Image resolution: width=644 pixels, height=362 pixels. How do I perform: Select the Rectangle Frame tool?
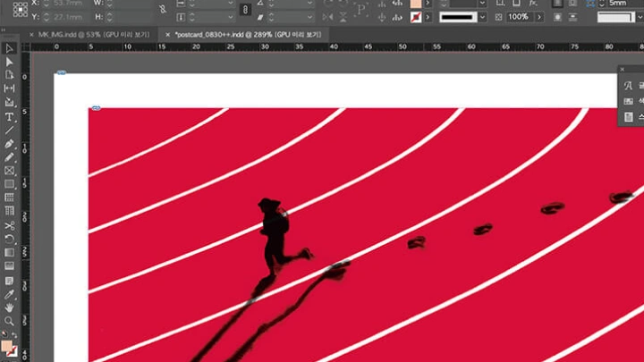pos(10,171)
